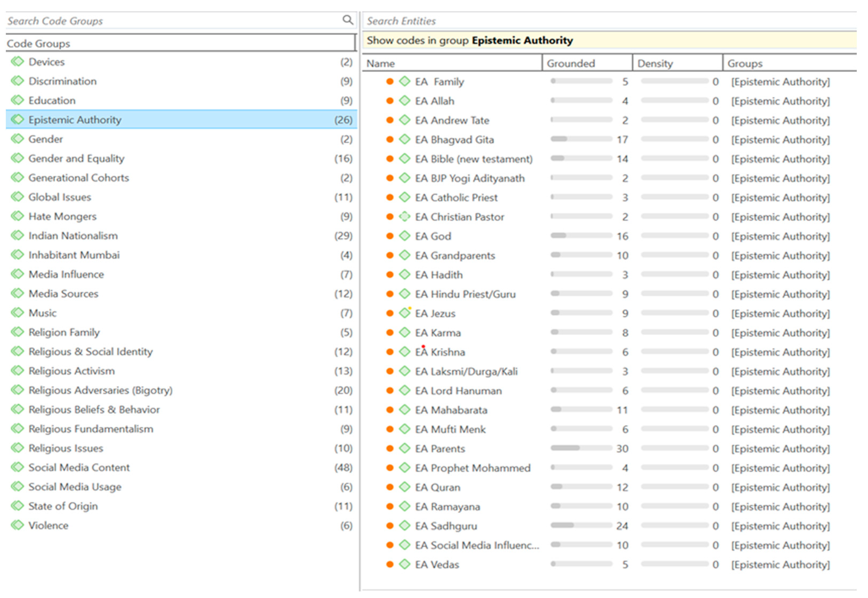Click the Groups column header

pyautogui.click(x=744, y=63)
